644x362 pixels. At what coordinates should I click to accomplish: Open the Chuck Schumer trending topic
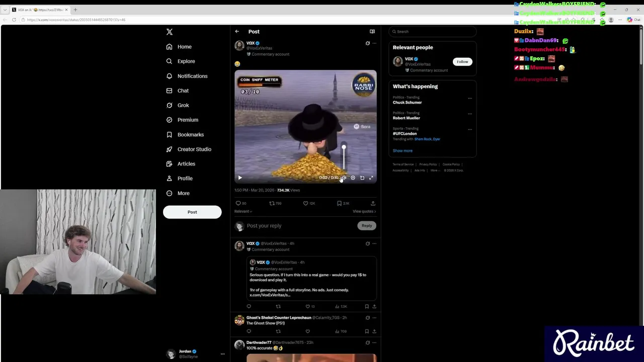coord(408,103)
